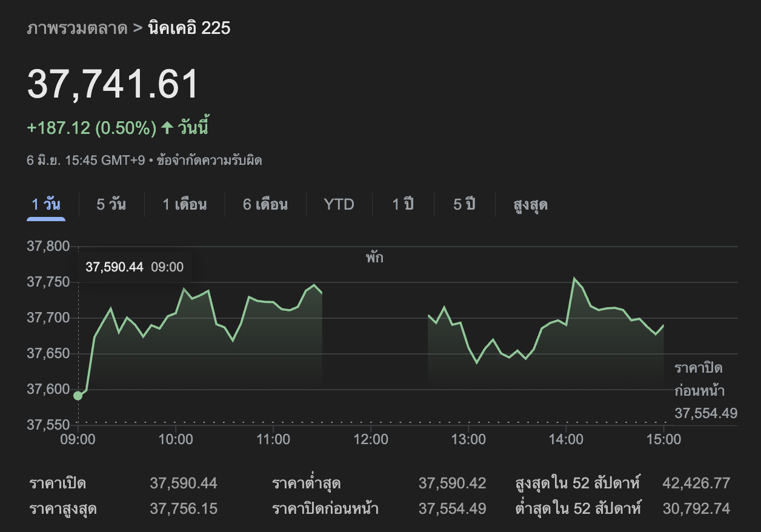The height and width of the screenshot is (532, 761).
Task: Click the 37,590.44 09:00 chart tooltip
Action: coord(135,267)
